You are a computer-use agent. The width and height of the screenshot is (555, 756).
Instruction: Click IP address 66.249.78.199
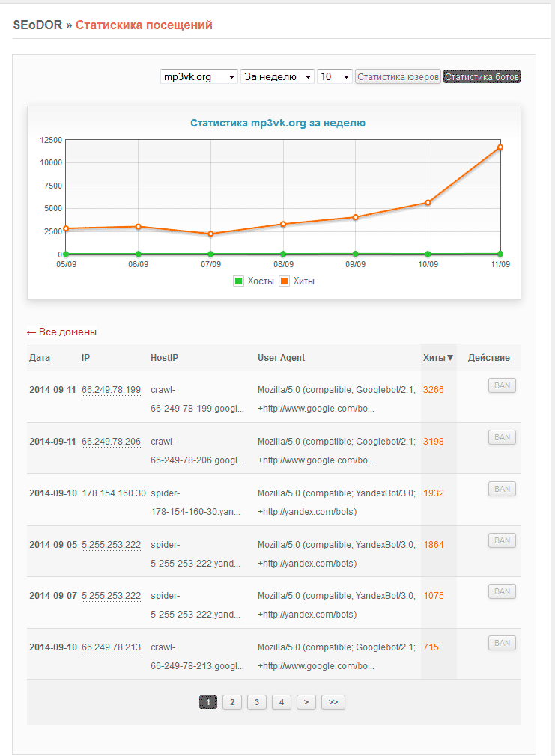click(111, 390)
